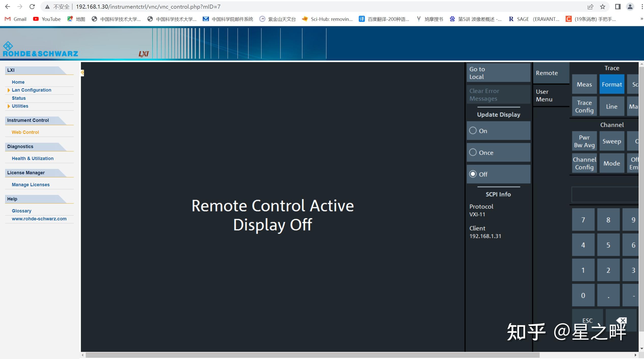This screenshot has width=644, height=359.
Task: Open the Health & Utilization link
Action: pos(33,159)
